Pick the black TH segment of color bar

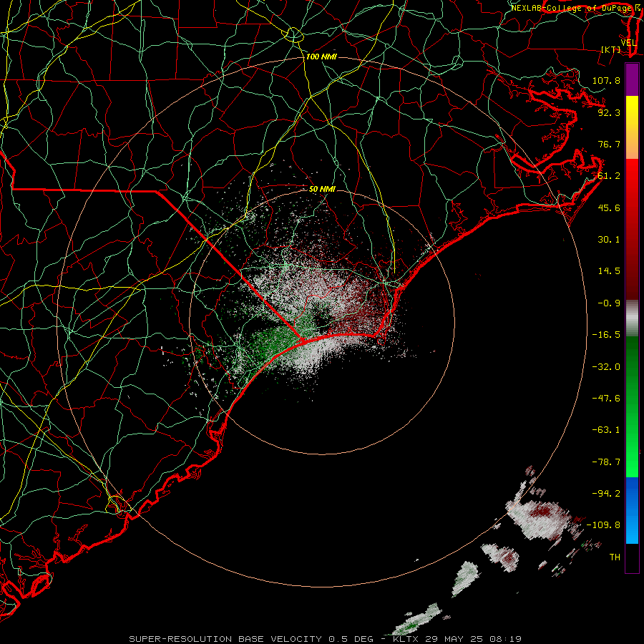[x=632, y=558]
